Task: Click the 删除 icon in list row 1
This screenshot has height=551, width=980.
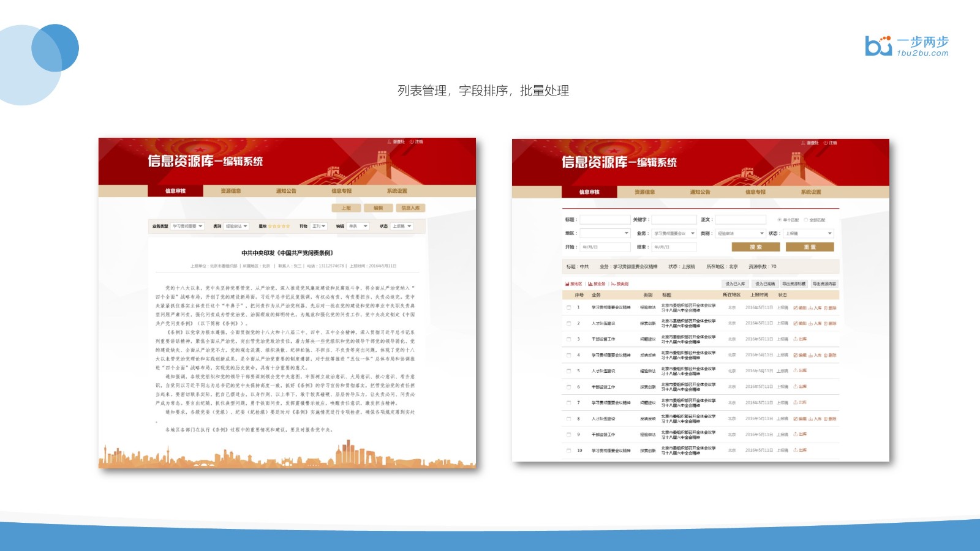Action: pos(826,308)
